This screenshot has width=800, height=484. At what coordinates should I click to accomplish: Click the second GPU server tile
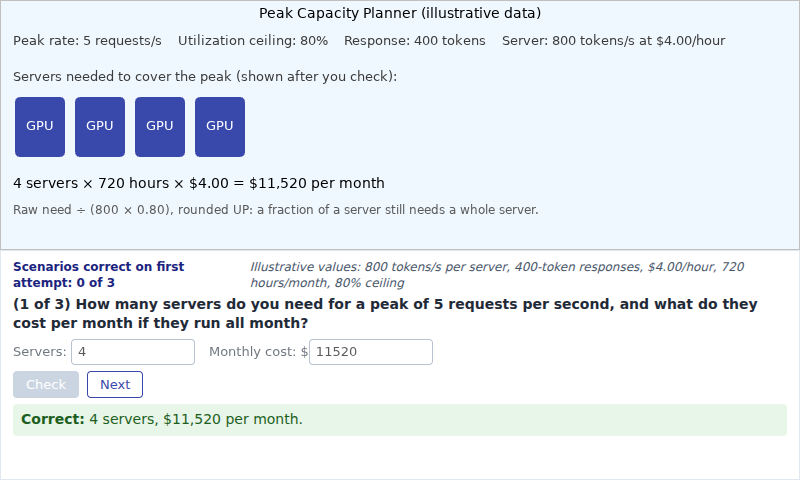click(x=100, y=126)
